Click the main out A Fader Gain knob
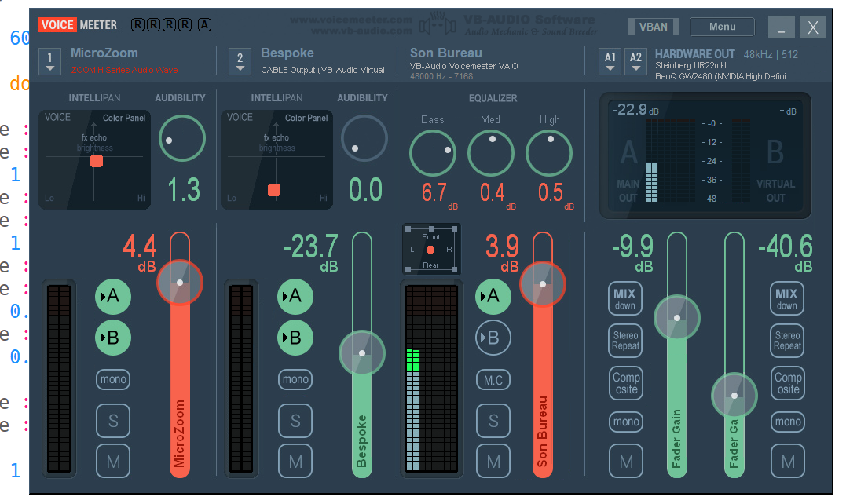Viewport: 846px width, 504px height. coord(677,317)
